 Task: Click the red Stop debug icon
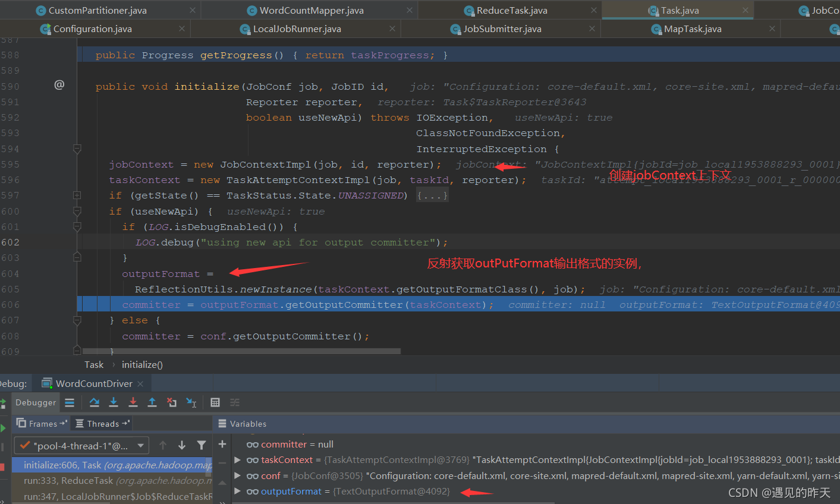(x=2, y=467)
